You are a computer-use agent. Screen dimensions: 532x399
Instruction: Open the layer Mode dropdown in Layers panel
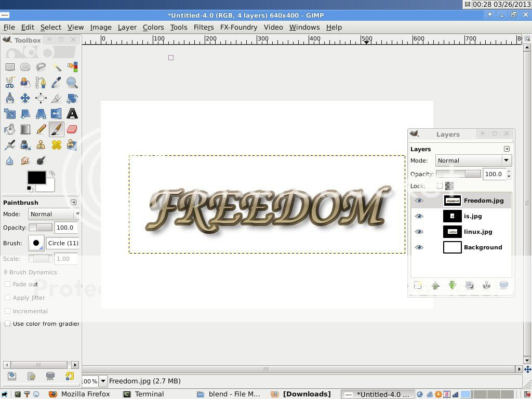click(473, 161)
